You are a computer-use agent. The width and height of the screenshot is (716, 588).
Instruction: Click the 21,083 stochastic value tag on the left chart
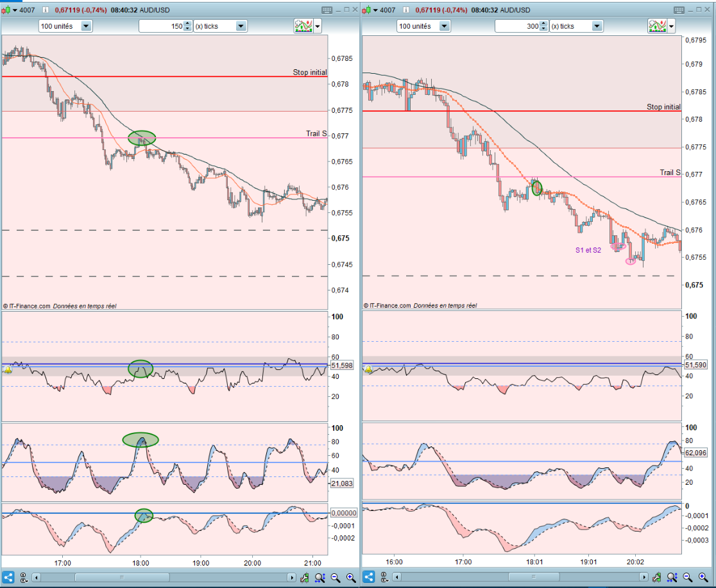(x=341, y=483)
